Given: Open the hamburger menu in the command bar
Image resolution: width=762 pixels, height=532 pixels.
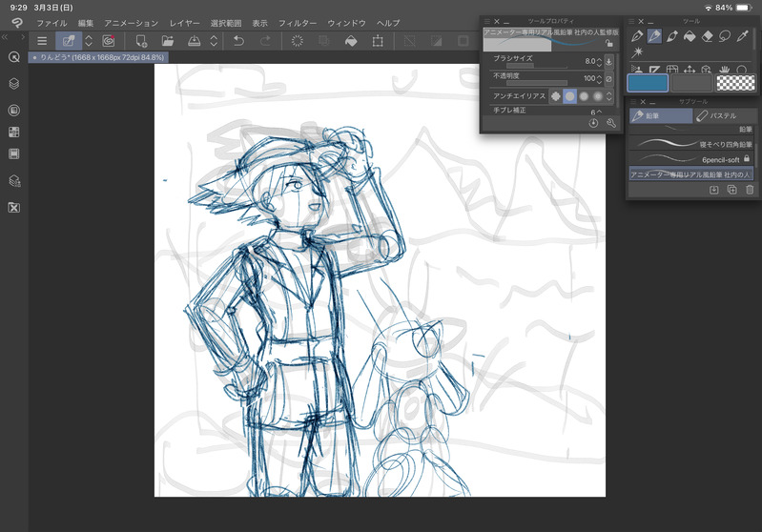Looking at the screenshot, I should 41,41.
